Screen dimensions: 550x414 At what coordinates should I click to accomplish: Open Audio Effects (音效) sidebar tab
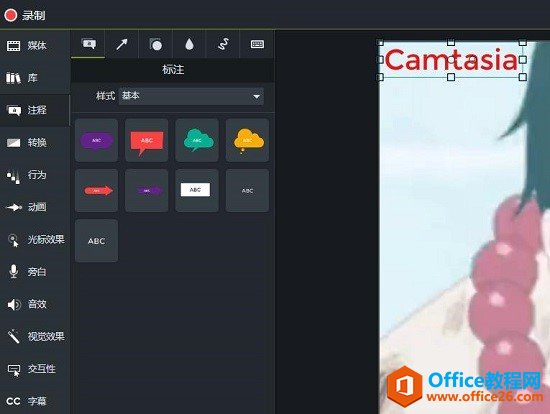(35, 304)
